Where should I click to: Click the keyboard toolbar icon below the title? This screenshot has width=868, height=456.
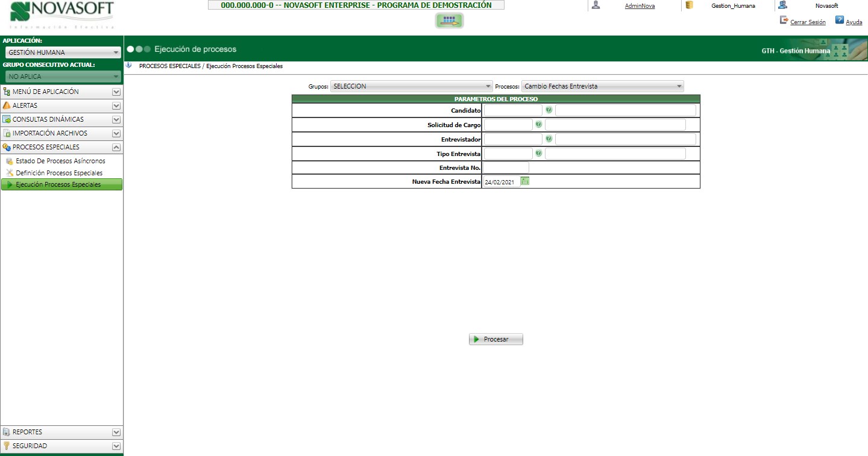(450, 21)
